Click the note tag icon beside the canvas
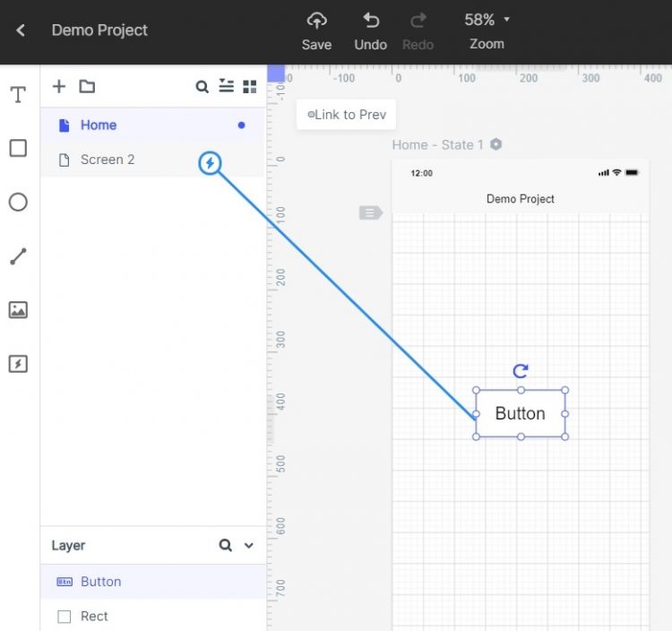 pos(371,212)
